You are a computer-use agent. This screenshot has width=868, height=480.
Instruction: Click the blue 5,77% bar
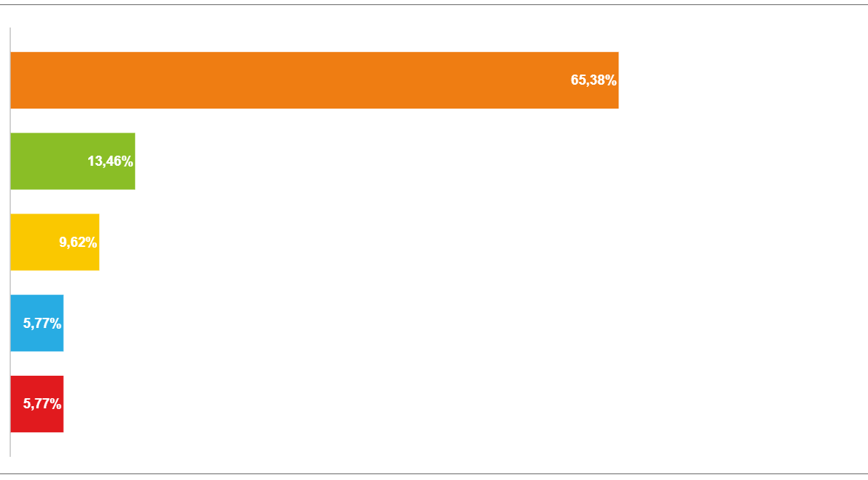point(37,324)
